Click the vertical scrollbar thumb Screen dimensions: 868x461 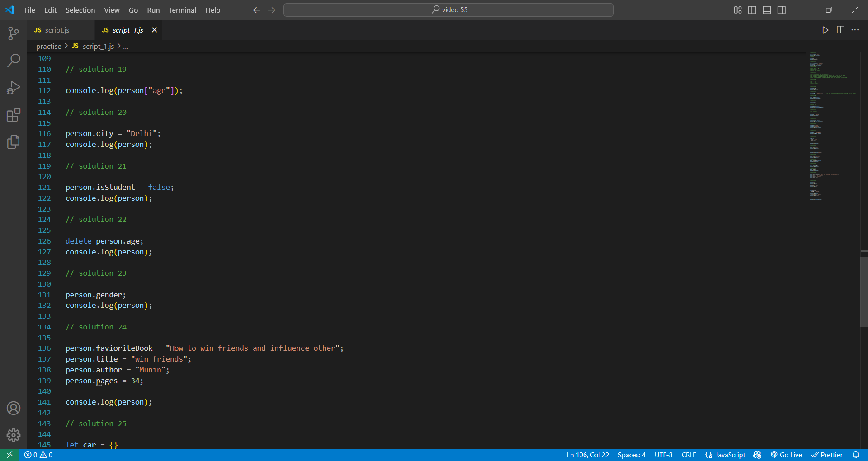click(864, 292)
